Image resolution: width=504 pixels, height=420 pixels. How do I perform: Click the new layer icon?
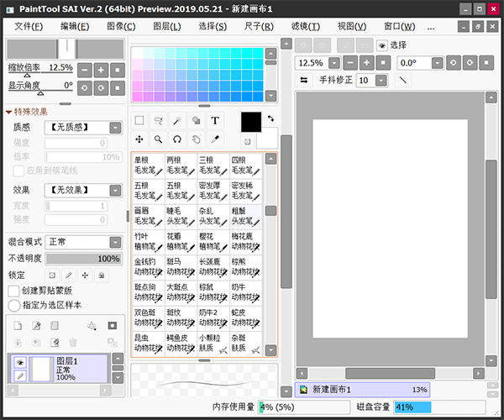18,326
